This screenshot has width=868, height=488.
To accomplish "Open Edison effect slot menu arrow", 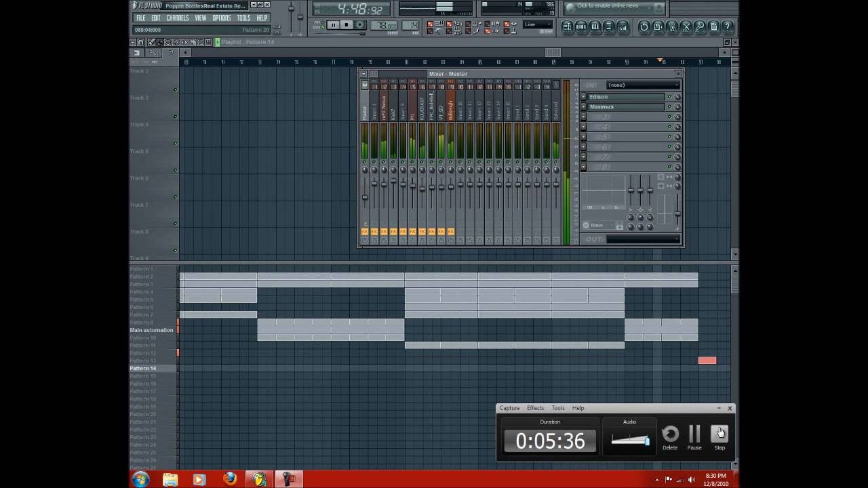I will [x=584, y=97].
